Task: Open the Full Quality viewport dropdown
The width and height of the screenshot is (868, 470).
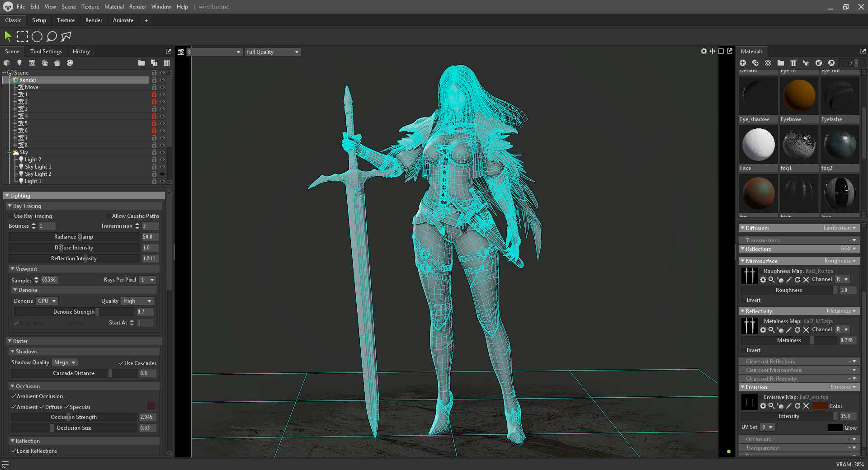Action: [x=272, y=52]
